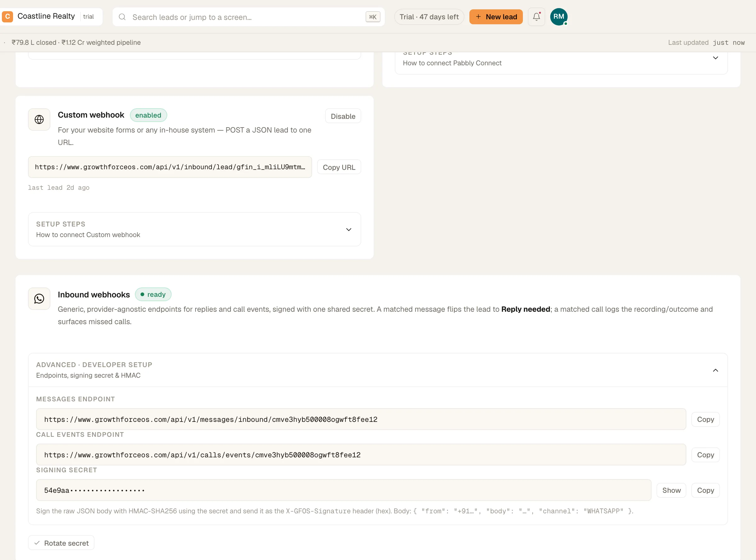Click the CALL EVENTS ENDPOINT label

coord(80,435)
